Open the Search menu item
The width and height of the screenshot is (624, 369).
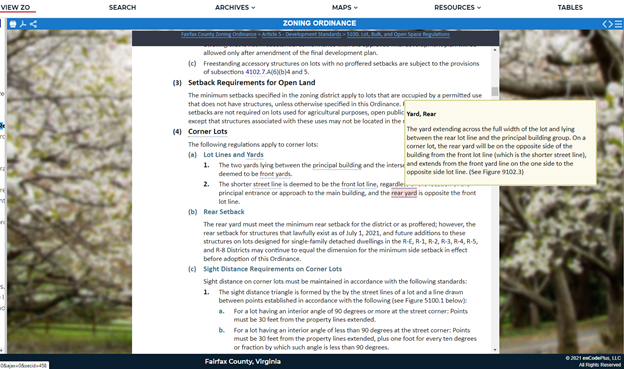(123, 8)
